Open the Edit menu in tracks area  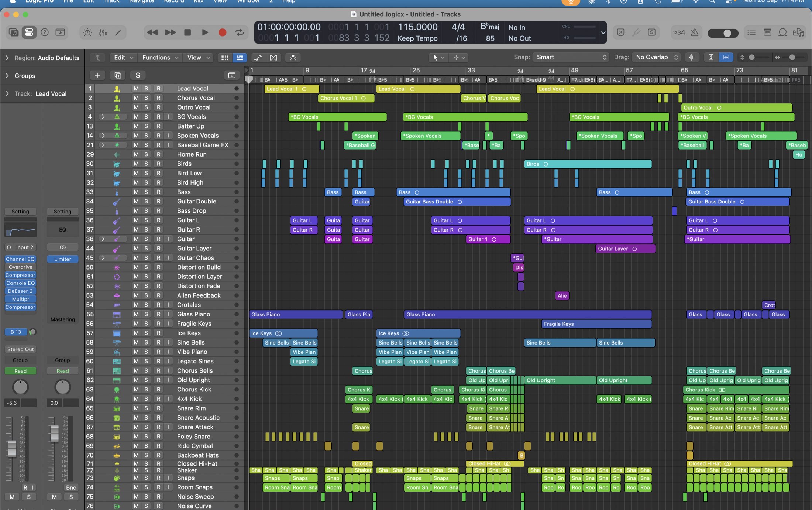pyautogui.click(x=123, y=58)
